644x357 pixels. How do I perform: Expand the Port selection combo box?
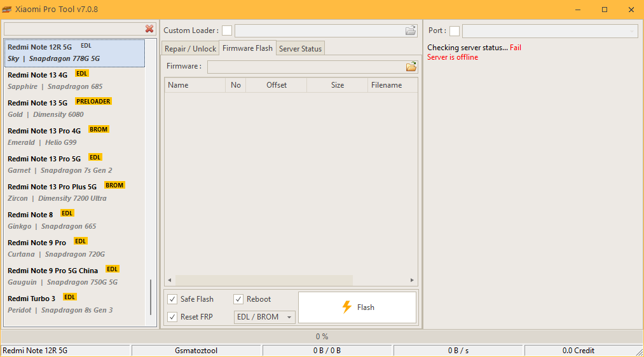(x=631, y=31)
